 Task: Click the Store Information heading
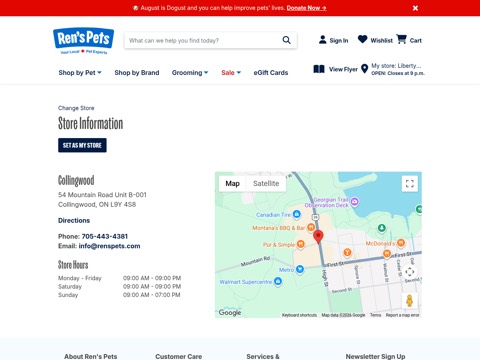(91, 123)
